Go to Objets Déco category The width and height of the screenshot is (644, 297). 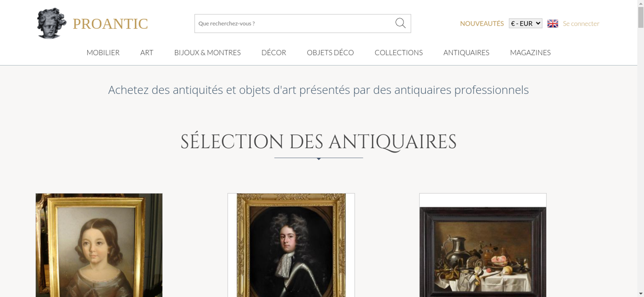point(330,52)
